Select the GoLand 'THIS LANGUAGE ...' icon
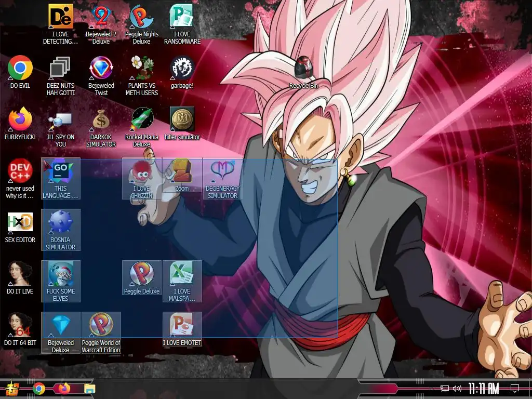The width and height of the screenshot is (532, 399). 60,179
